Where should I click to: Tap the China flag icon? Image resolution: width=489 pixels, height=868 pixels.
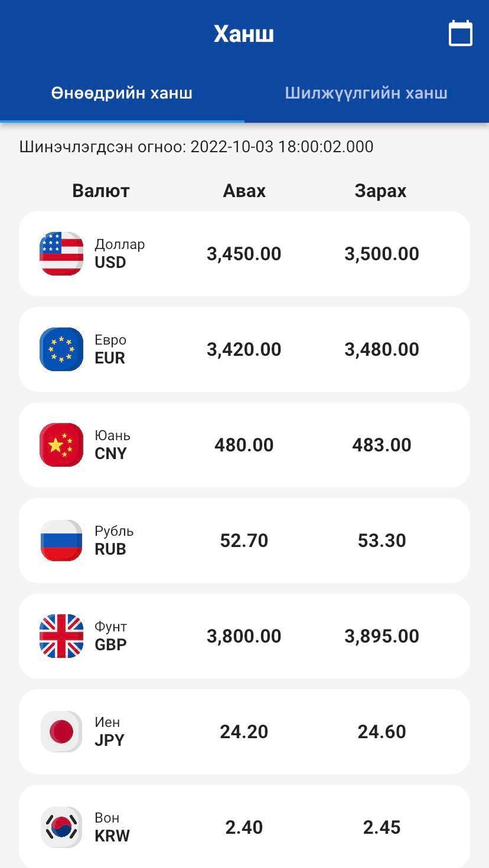61,445
